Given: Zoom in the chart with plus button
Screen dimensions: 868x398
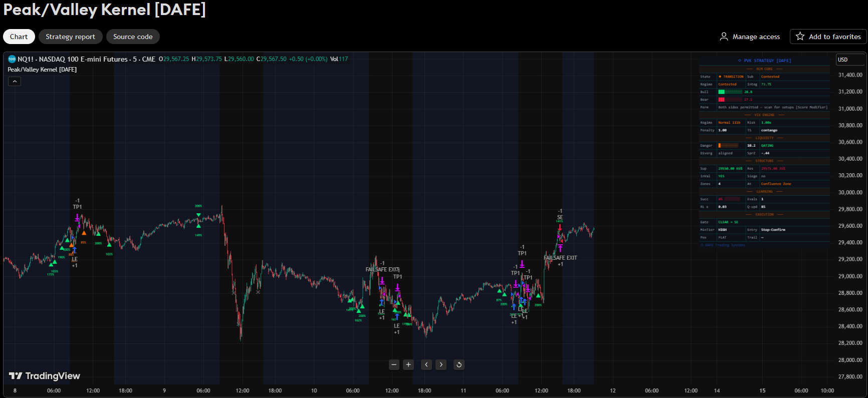Looking at the screenshot, I should pos(408,364).
